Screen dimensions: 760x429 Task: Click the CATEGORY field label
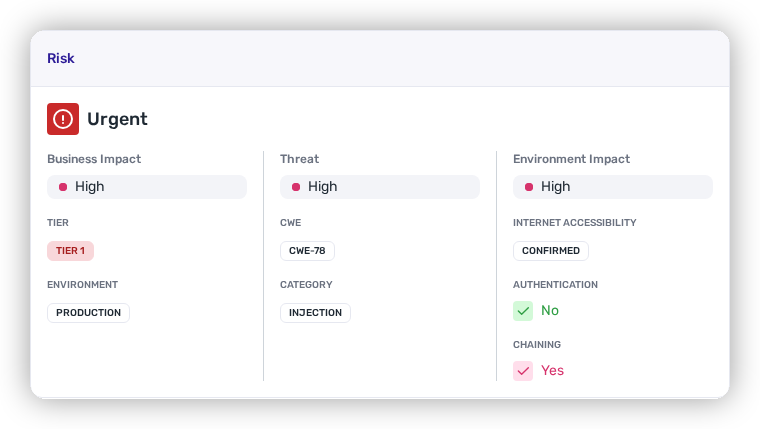(306, 285)
